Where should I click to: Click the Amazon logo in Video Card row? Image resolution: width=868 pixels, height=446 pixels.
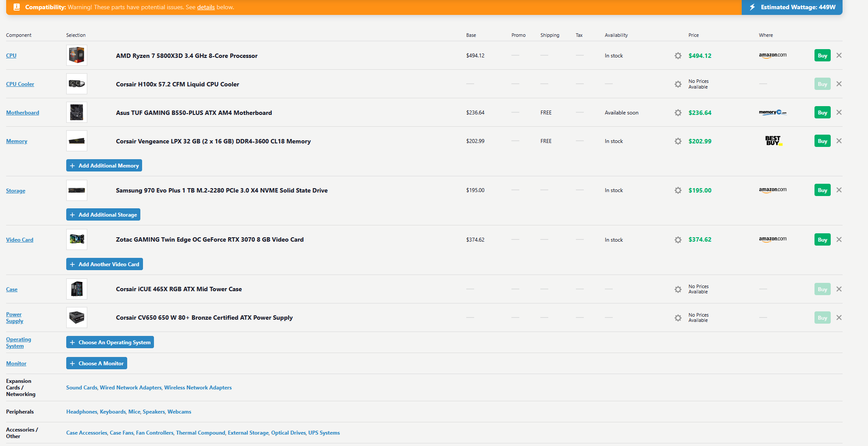(773, 239)
